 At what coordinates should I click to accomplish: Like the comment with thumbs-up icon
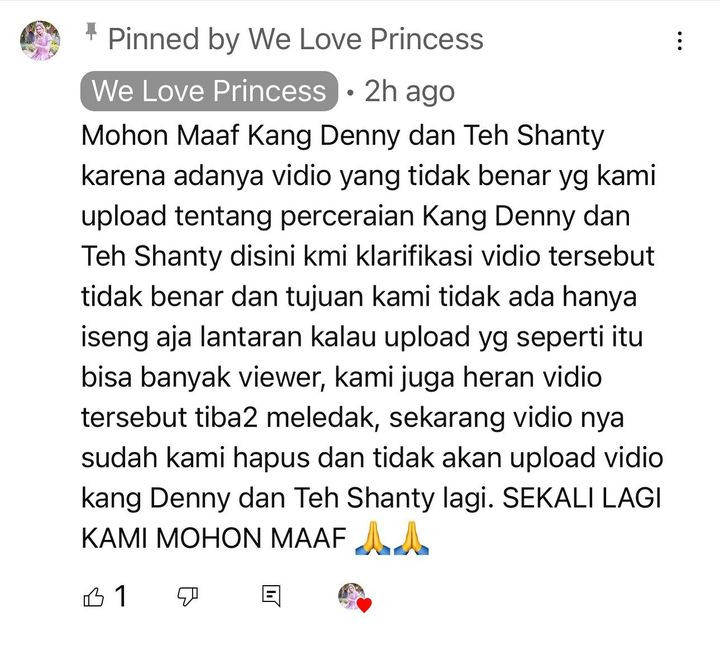coord(94,597)
